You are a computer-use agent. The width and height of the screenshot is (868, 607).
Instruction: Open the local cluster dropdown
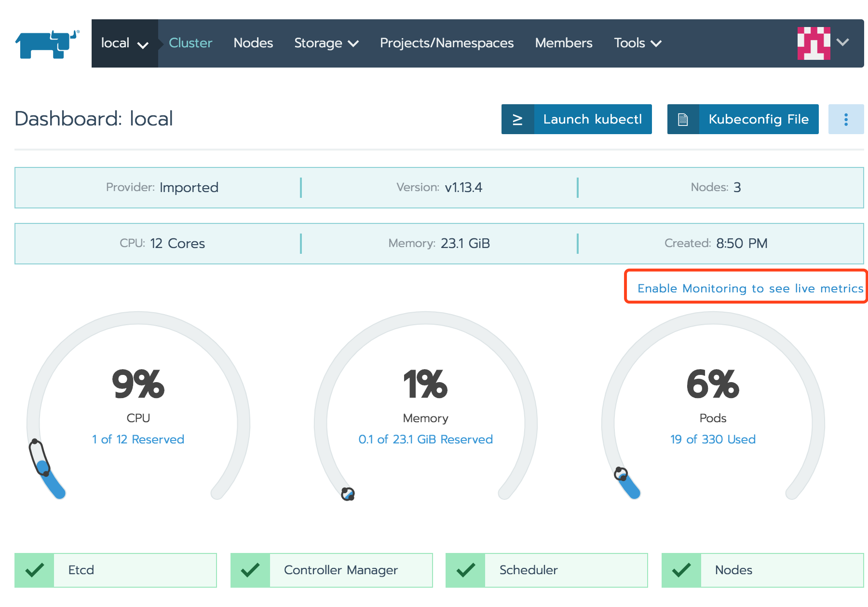click(x=124, y=43)
